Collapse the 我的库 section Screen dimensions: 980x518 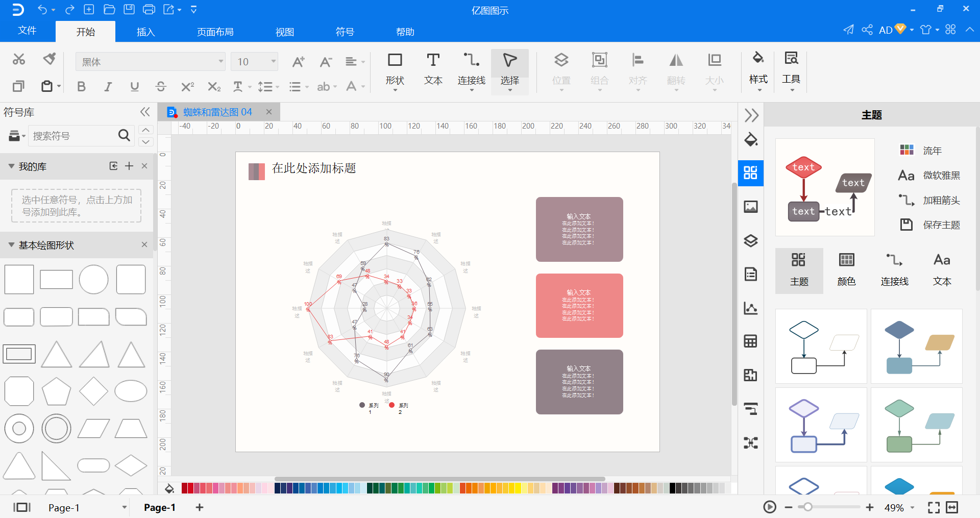11,166
